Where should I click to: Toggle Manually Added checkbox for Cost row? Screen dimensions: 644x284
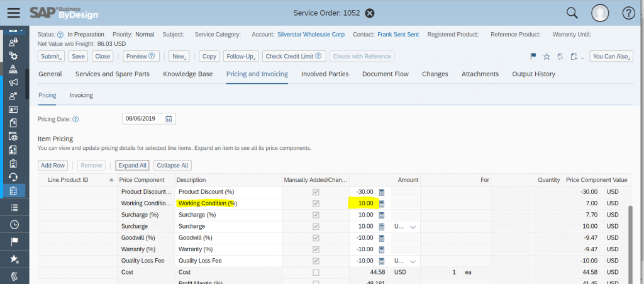tap(316, 273)
